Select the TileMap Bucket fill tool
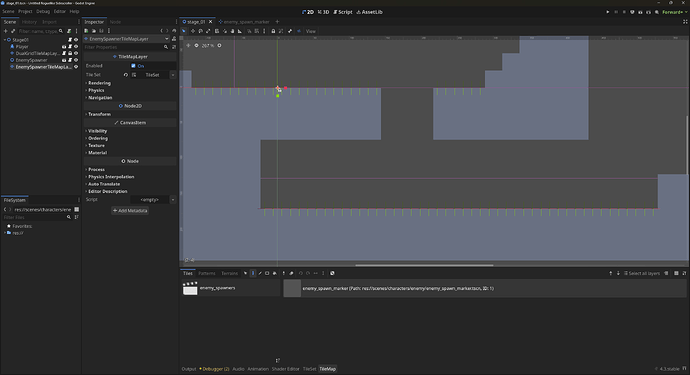690x375 pixels. [275, 273]
